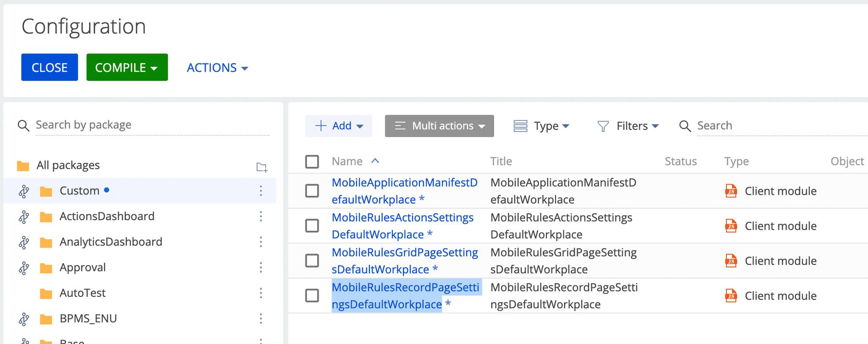Select the ActionsDashboard package
Screen dimensions: 868x344
pos(107,216)
